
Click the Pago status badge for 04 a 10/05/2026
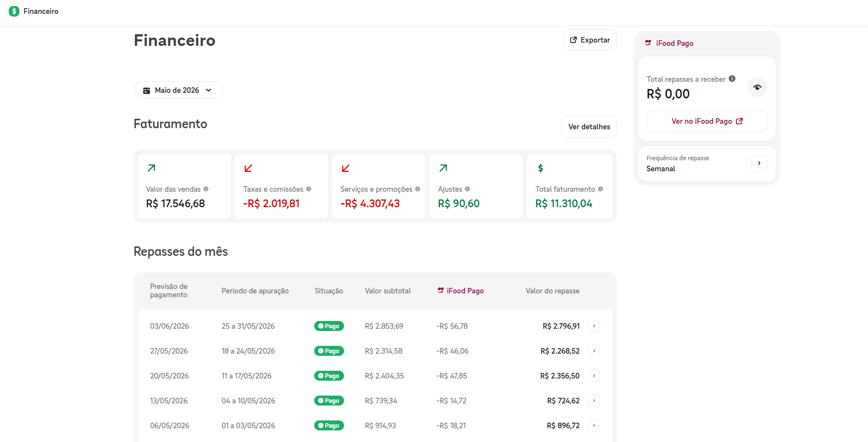(x=329, y=401)
